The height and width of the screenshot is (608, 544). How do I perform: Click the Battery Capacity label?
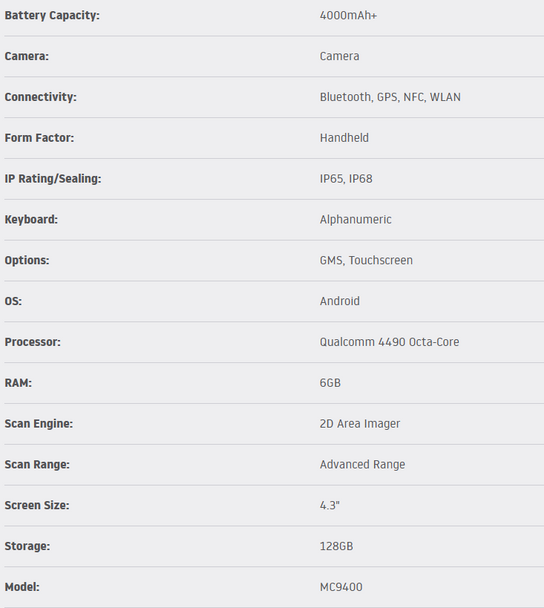point(52,16)
